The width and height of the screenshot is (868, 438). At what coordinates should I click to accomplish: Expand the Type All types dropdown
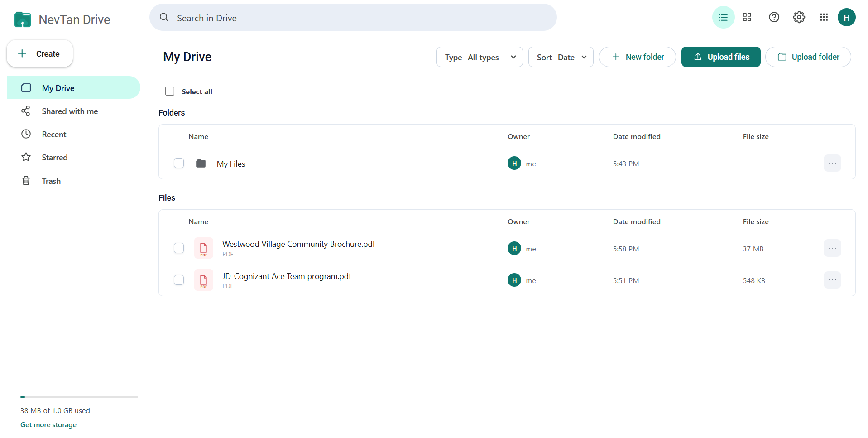click(x=480, y=57)
